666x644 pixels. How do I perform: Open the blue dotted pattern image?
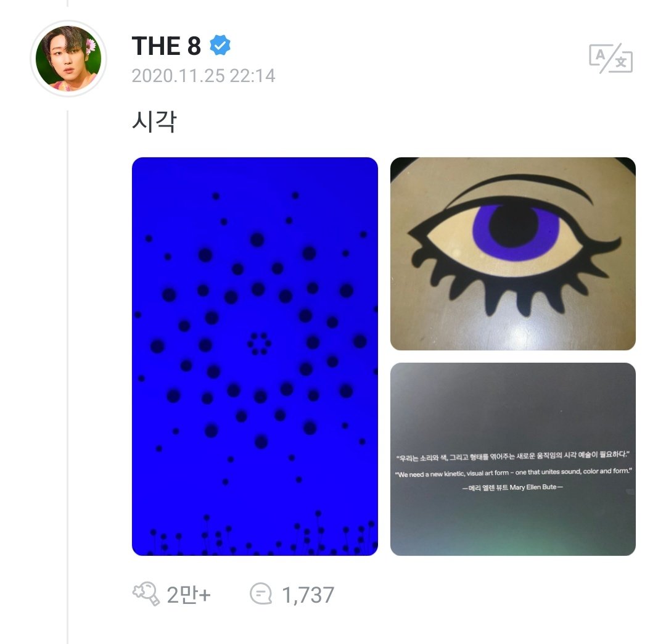click(255, 357)
